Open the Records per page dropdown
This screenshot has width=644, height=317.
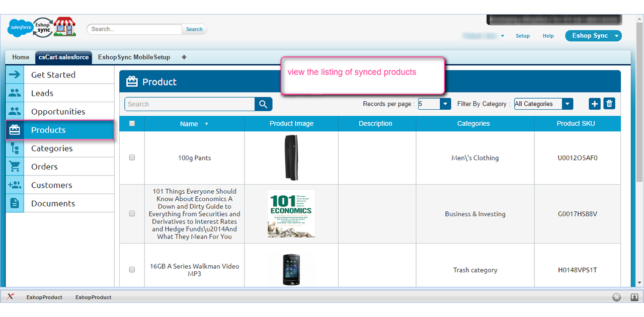coord(445,104)
